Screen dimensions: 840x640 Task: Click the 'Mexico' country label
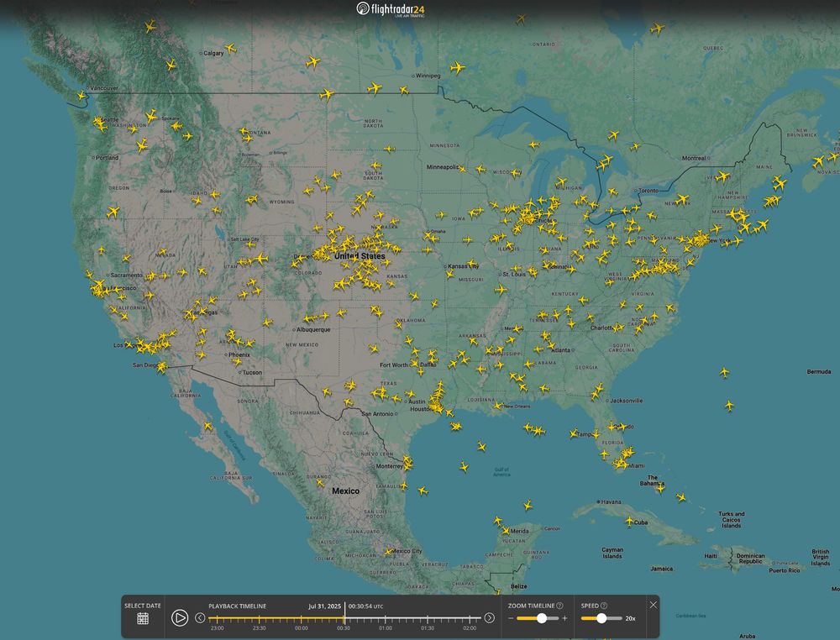pyautogui.click(x=345, y=490)
